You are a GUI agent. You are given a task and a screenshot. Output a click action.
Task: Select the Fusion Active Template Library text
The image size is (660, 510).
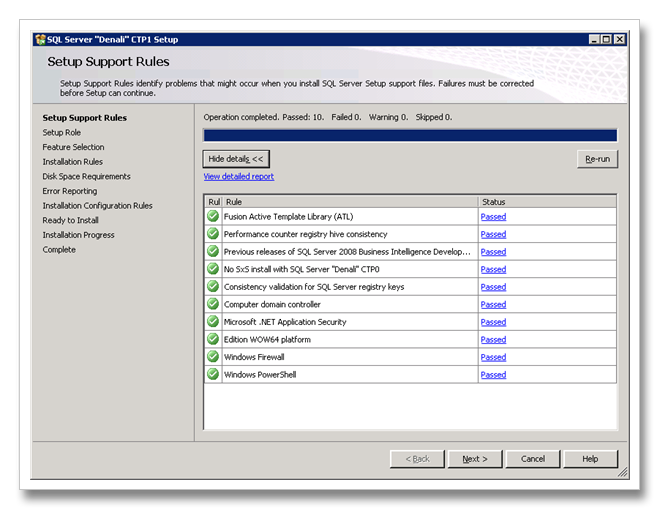point(288,217)
